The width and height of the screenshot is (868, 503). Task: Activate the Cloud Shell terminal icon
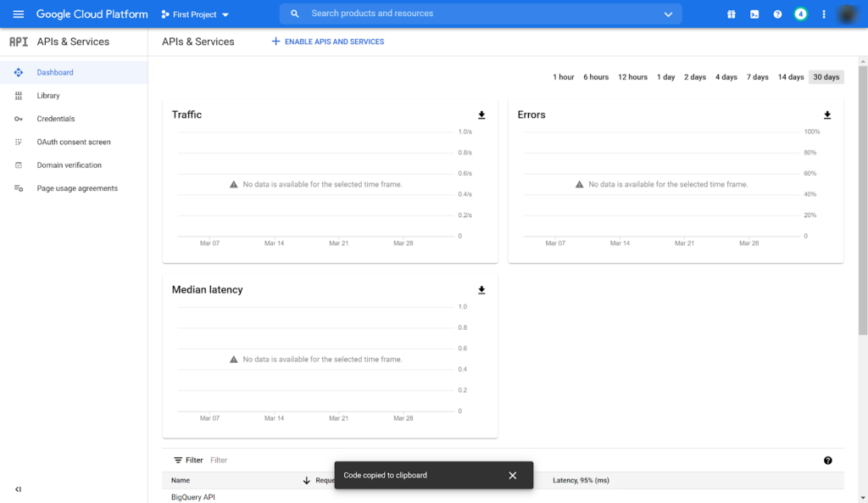click(x=754, y=14)
